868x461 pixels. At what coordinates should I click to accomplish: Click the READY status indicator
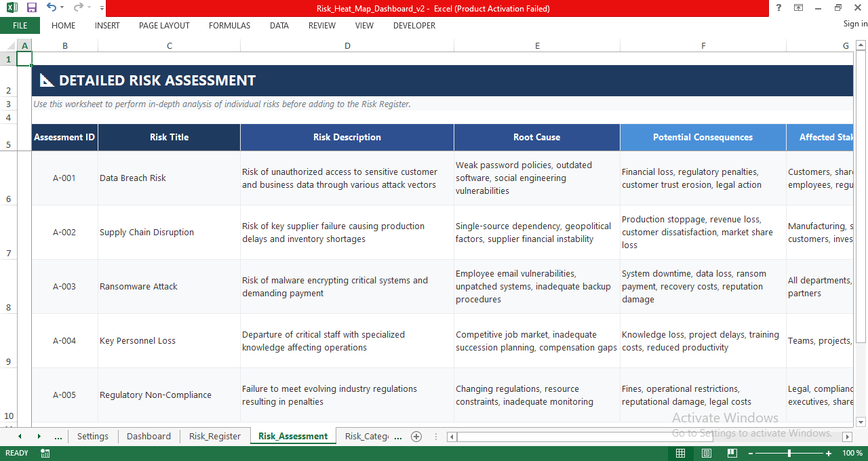coord(16,453)
